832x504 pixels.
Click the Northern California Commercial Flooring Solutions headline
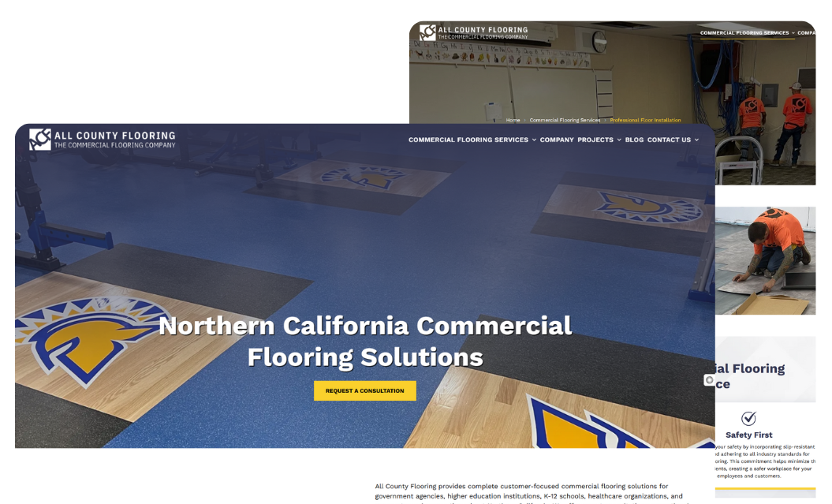(x=365, y=341)
